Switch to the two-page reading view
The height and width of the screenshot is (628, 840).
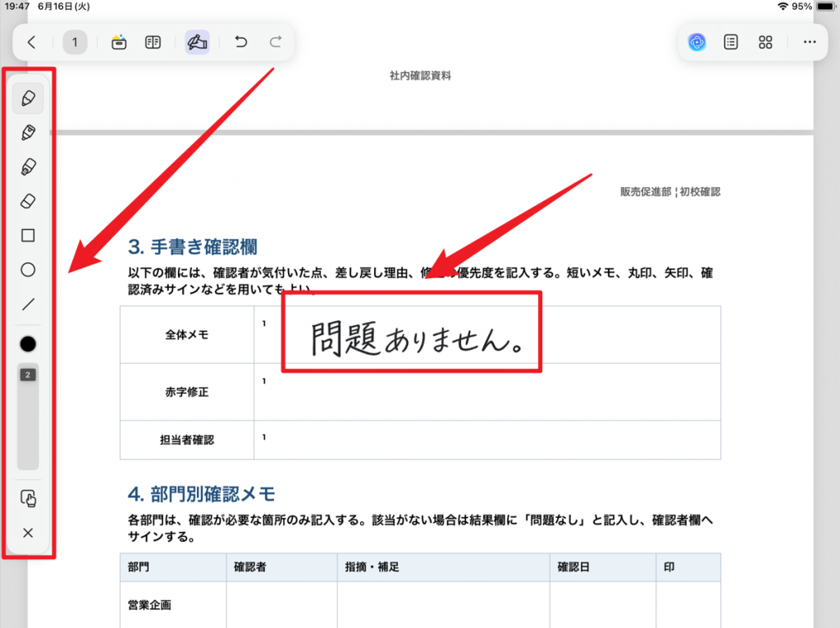point(153,43)
